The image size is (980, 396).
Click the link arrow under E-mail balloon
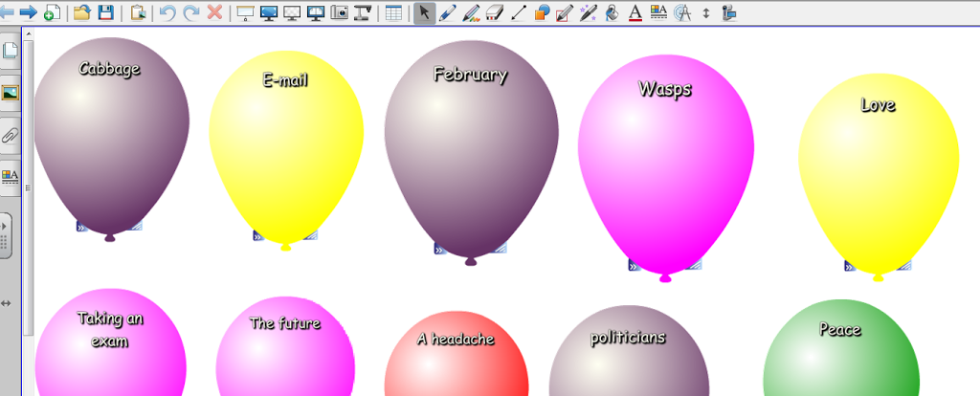(257, 235)
